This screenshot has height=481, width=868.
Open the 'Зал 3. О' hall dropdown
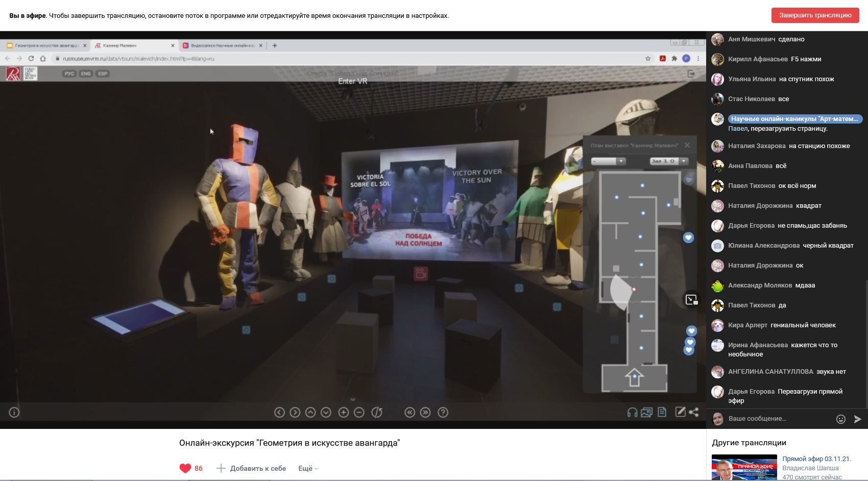tap(669, 161)
